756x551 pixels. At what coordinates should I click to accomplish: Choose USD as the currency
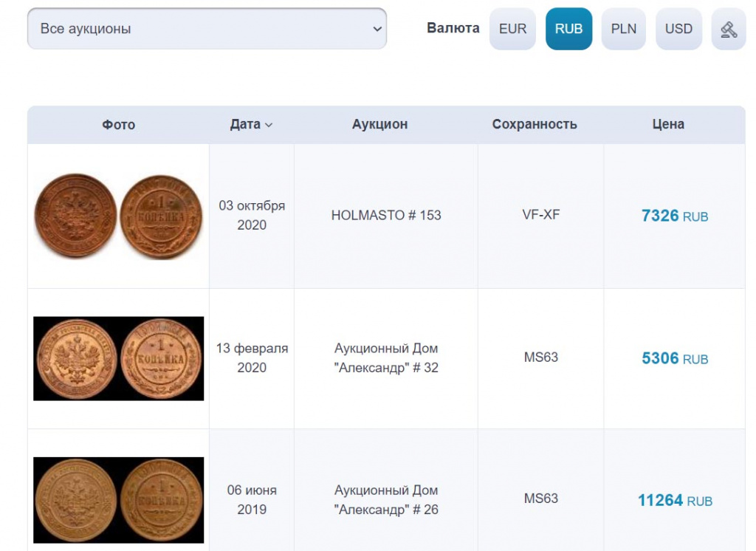(678, 30)
